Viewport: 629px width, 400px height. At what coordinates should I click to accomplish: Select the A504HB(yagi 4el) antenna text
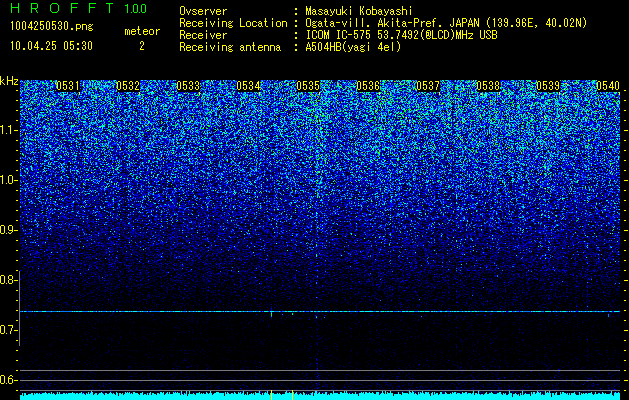pyautogui.click(x=353, y=47)
